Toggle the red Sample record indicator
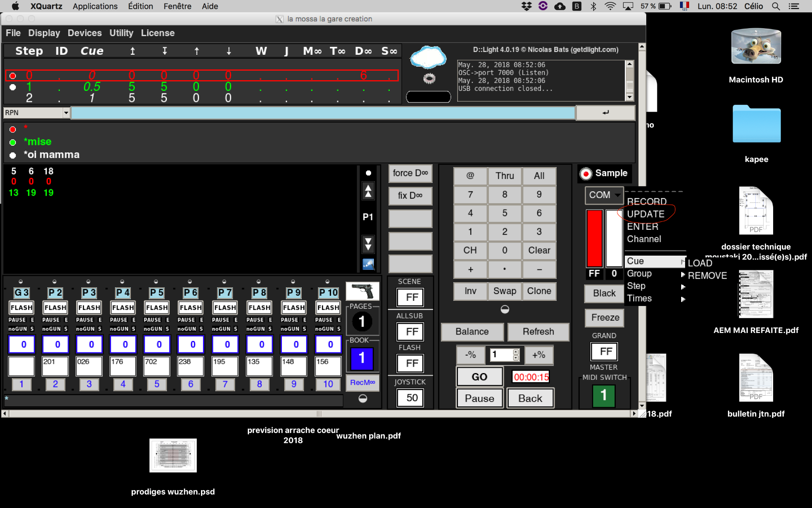 click(x=586, y=173)
